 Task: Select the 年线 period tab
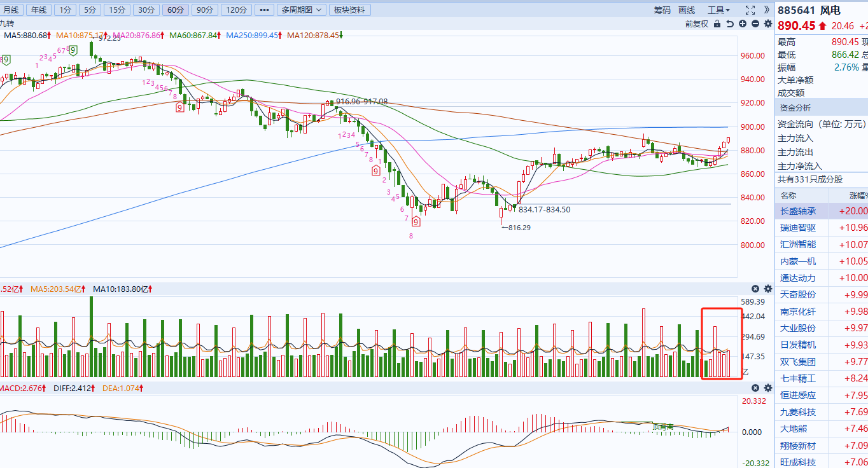(39, 10)
